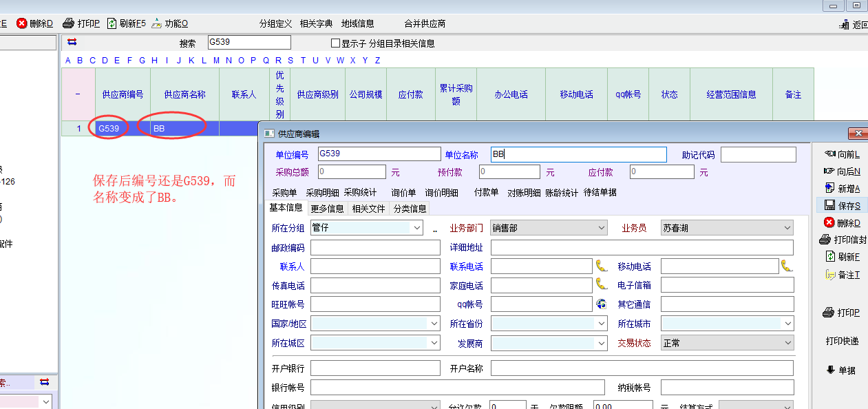
Task: Click the Print (打印P) icon in top toolbar
Action: (x=68, y=23)
